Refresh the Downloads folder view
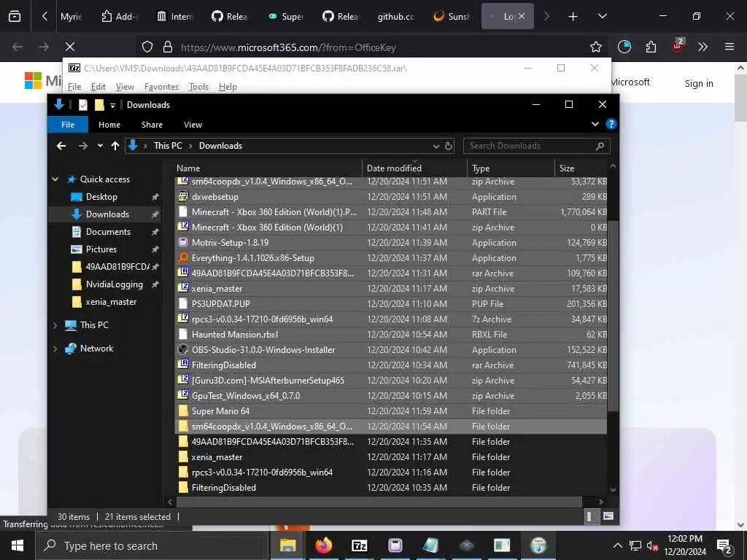Viewport: 747px width, 560px height. [x=449, y=146]
